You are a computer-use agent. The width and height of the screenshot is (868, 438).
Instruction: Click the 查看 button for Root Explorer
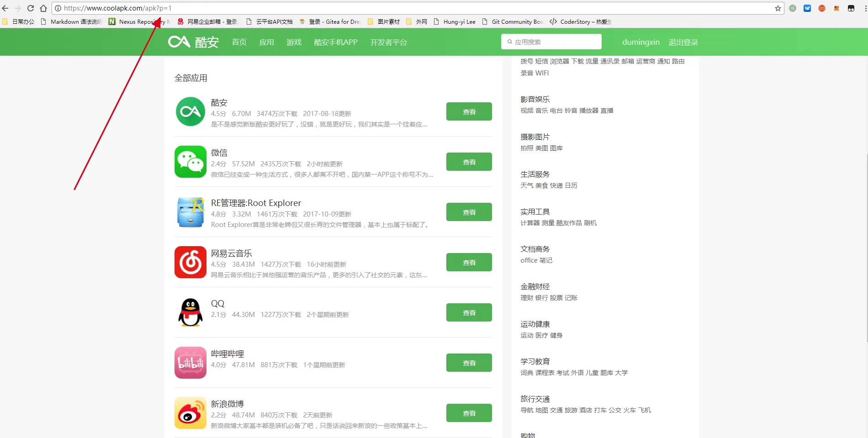(469, 212)
